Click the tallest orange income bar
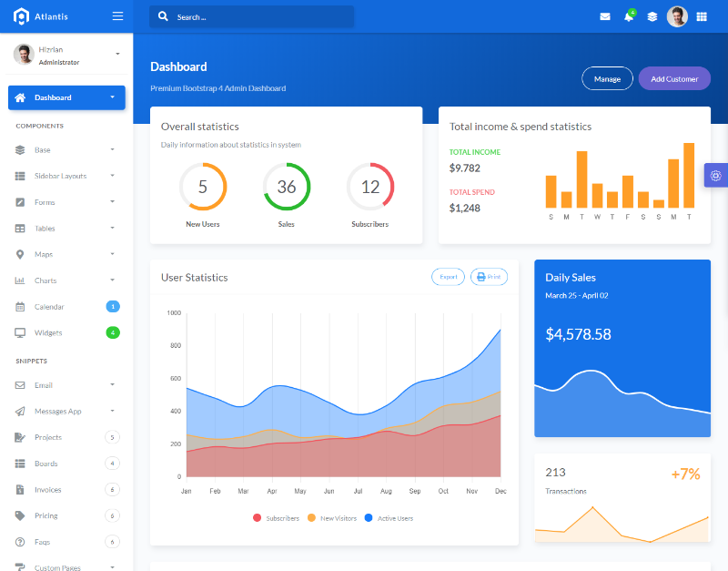728x571 pixels. pos(689,175)
